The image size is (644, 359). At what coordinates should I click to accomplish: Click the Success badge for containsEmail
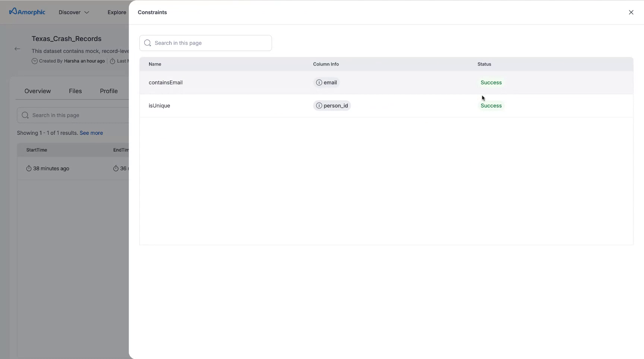491,82
